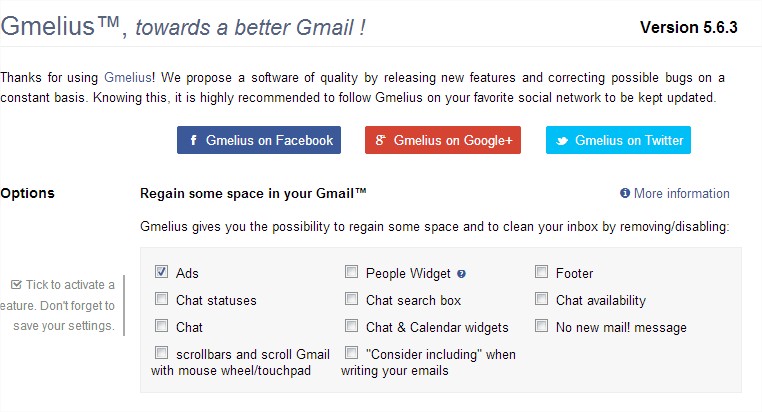The image size is (762, 412).
Task: Click the Facebook logo icon
Action: point(193,140)
